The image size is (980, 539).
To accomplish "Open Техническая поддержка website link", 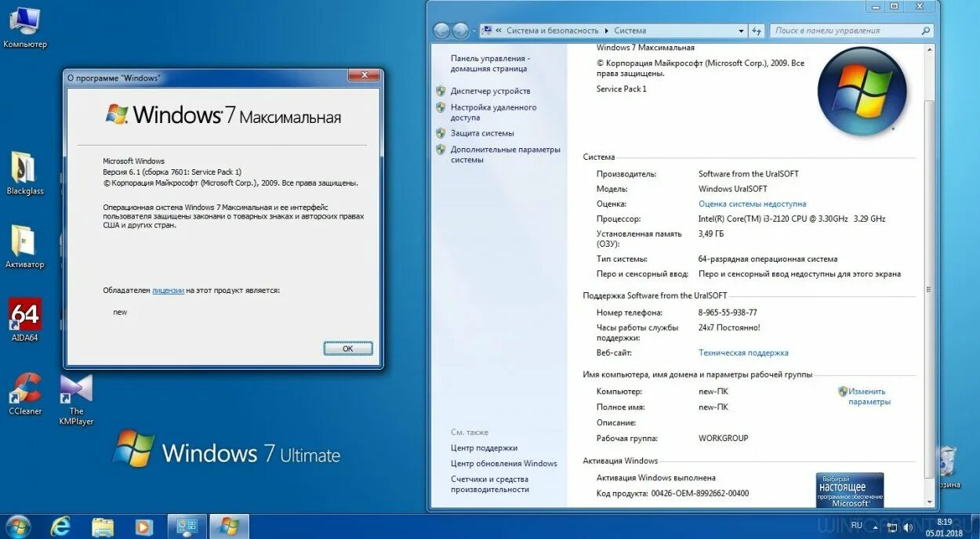I will point(743,353).
